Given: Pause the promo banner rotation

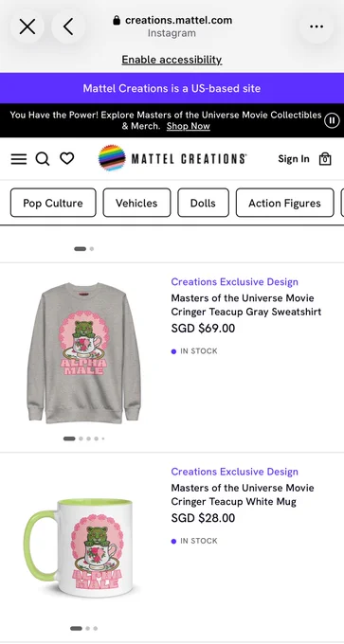Looking at the screenshot, I should click(x=332, y=120).
